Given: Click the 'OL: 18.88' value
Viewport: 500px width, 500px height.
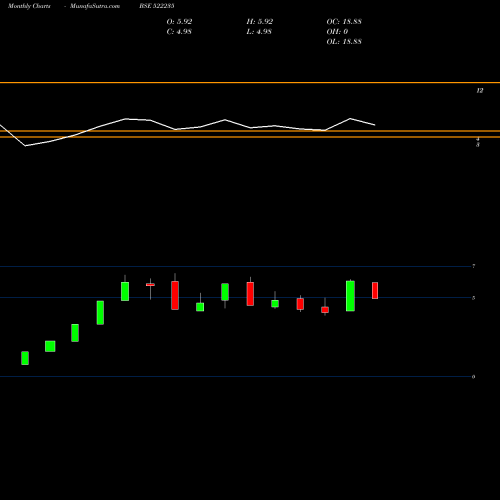Looking at the screenshot, I should (344, 42).
